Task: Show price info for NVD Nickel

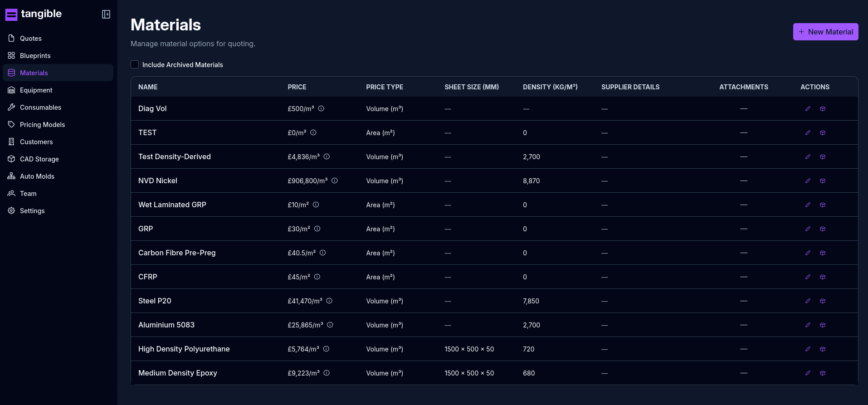Action: pyautogui.click(x=335, y=181)
